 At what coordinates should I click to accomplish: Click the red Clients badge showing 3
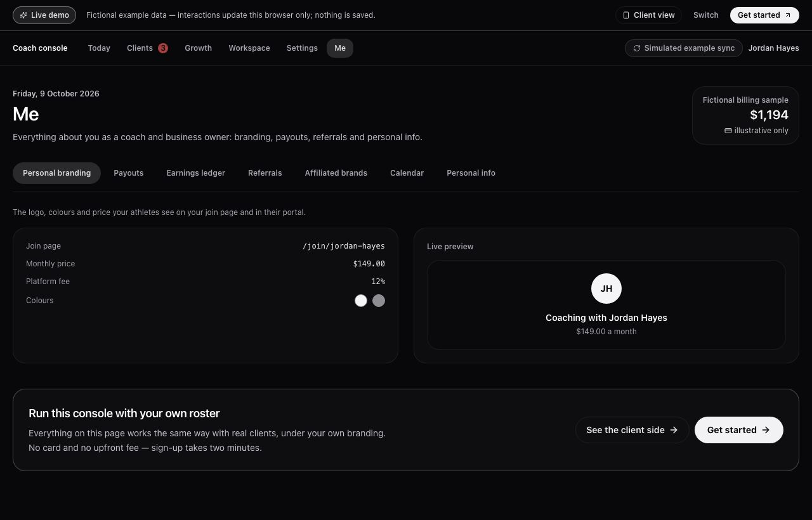pyautogui.click(x=163, y=48)
